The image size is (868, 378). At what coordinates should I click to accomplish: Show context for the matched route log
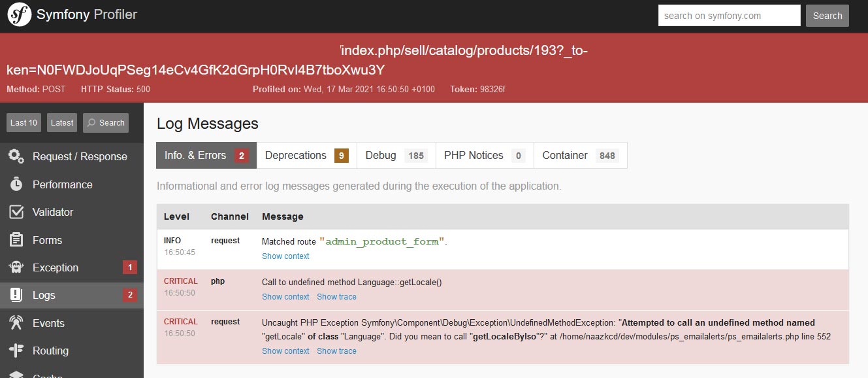(285, 256)
